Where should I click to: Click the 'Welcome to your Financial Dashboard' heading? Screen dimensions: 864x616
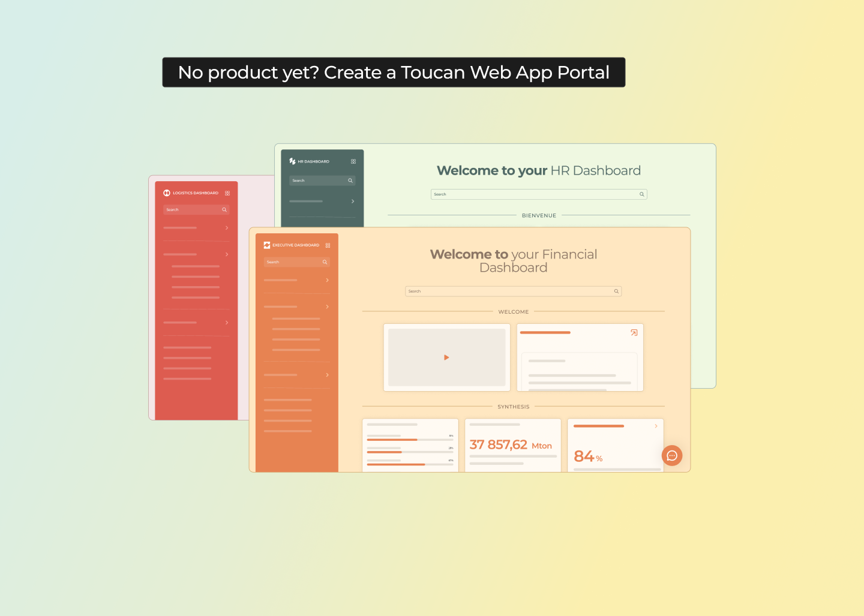[x=514, y=261]
